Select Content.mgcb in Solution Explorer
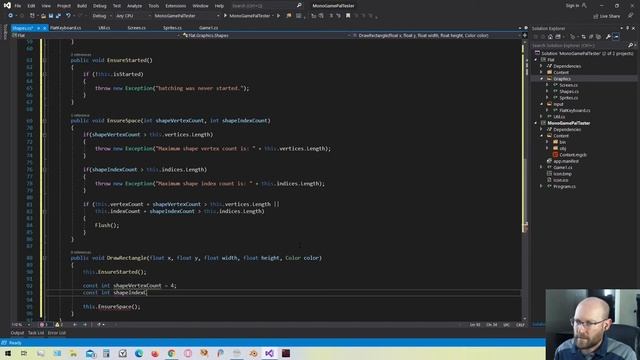Viewport: 640px width, 360px height. (573, 155)
